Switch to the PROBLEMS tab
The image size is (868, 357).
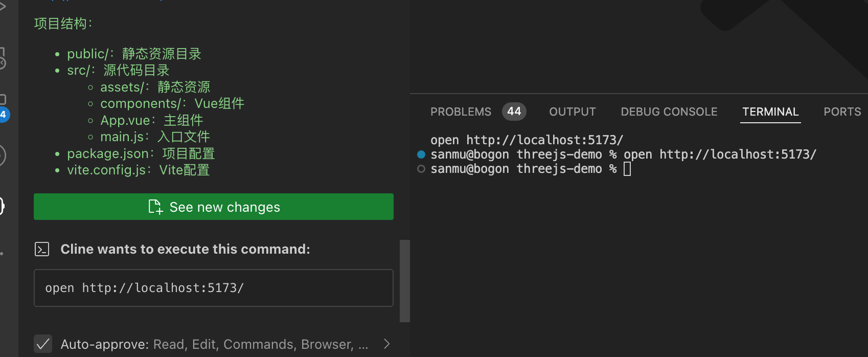[x=461, y=111]
